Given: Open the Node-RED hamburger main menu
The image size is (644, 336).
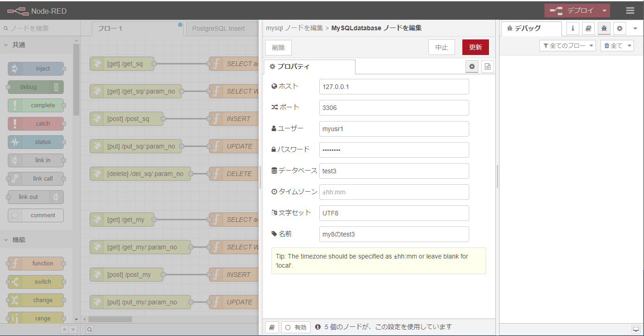Looking at the screenshot, I should [630, 11].
